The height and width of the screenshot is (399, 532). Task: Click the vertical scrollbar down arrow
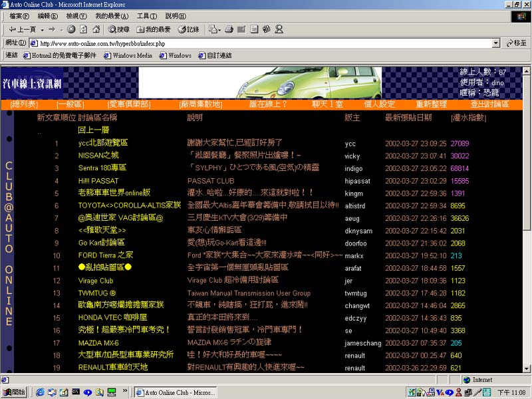(x=527, y=368)
